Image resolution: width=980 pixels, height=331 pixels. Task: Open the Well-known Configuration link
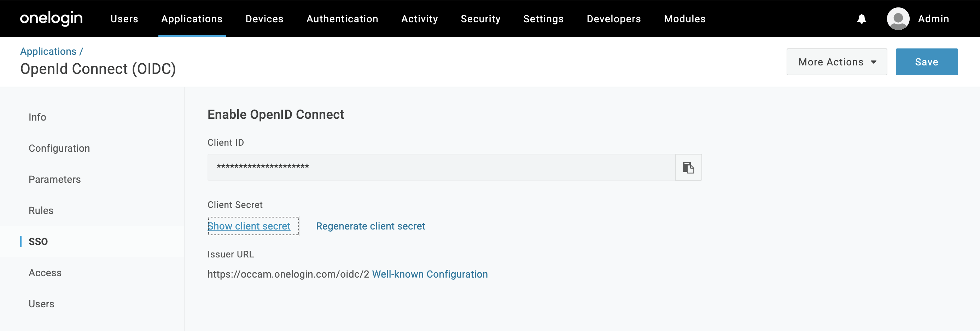(x=430, y=274)
